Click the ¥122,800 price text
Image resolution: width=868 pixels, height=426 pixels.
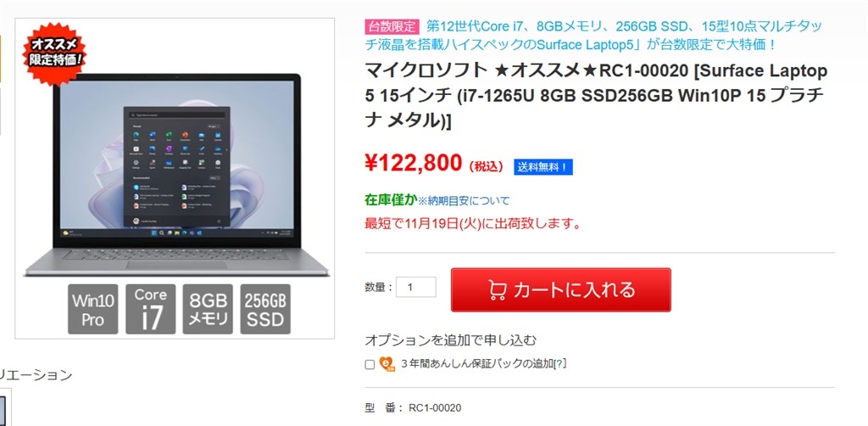[413, 163]
